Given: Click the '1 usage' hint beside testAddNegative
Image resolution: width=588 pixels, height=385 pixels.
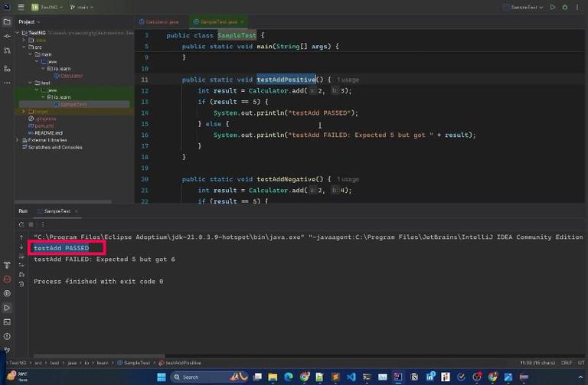Looking at the screenshot, I should coord(348,179).
